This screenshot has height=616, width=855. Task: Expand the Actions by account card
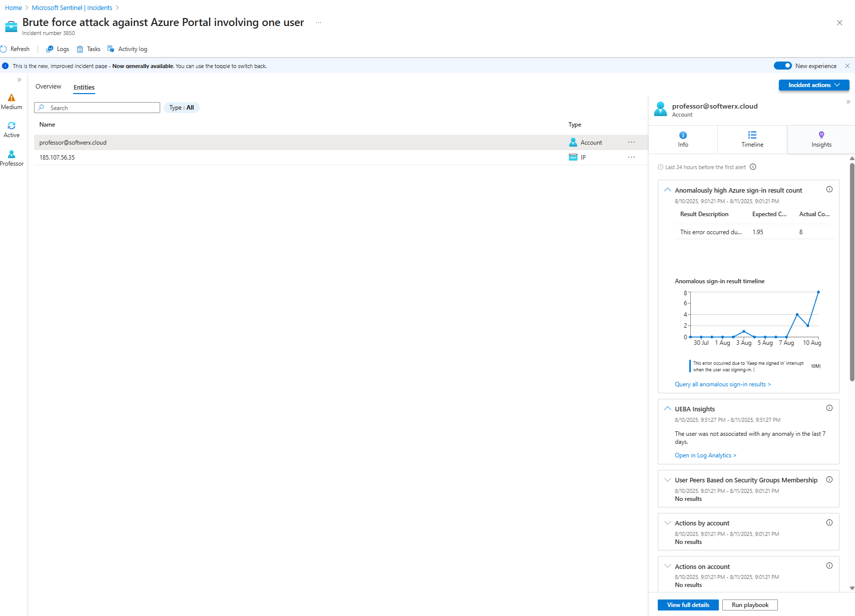pyautogui.click(x=667, y=523)
